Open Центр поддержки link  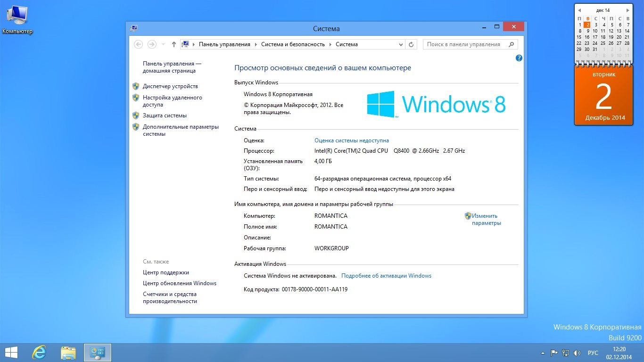(x=166, y=272)
